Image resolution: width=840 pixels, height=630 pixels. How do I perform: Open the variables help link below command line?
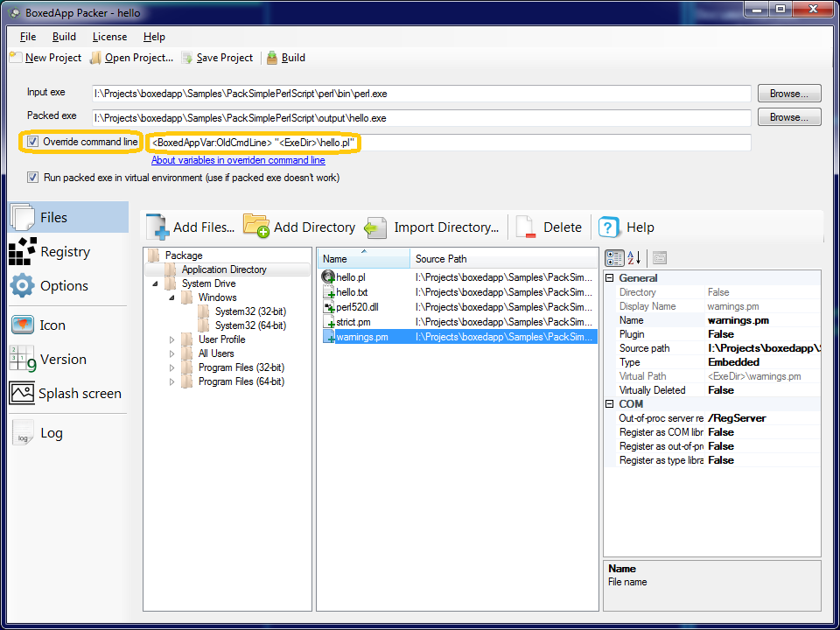(238, 160)
